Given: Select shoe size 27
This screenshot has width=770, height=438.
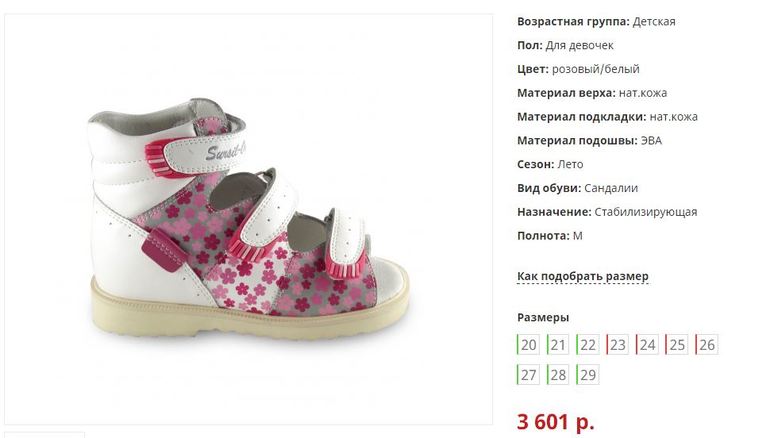Looking at the screenshot, I should [x=528, y=375].
